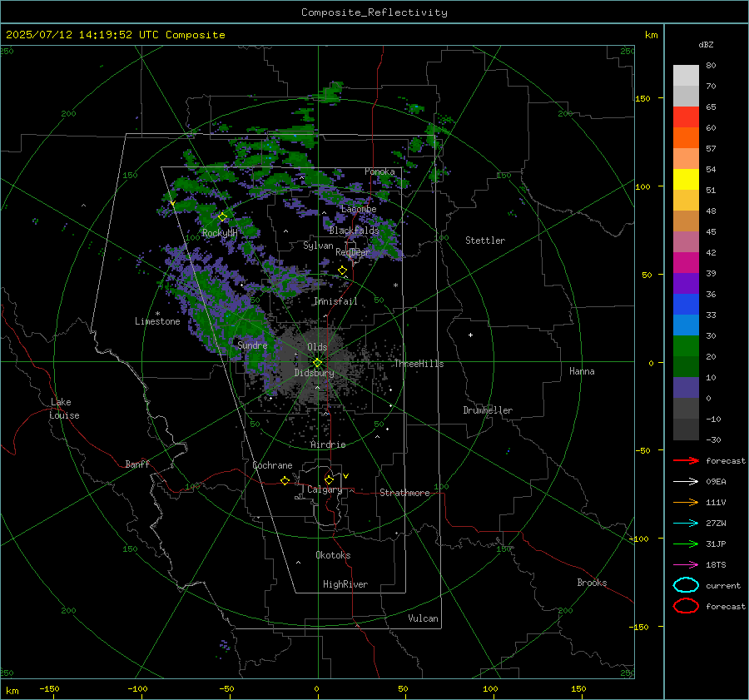This screenshot has height=700, width=749.
Task: Click the cyan current ellipse icon
Action: [686, 585]
